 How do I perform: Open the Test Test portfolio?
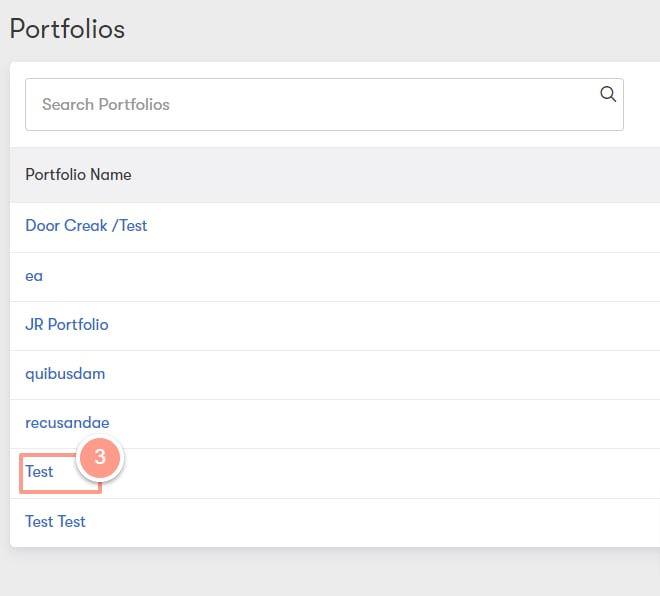pyautogui.click(x=55, y=522)
